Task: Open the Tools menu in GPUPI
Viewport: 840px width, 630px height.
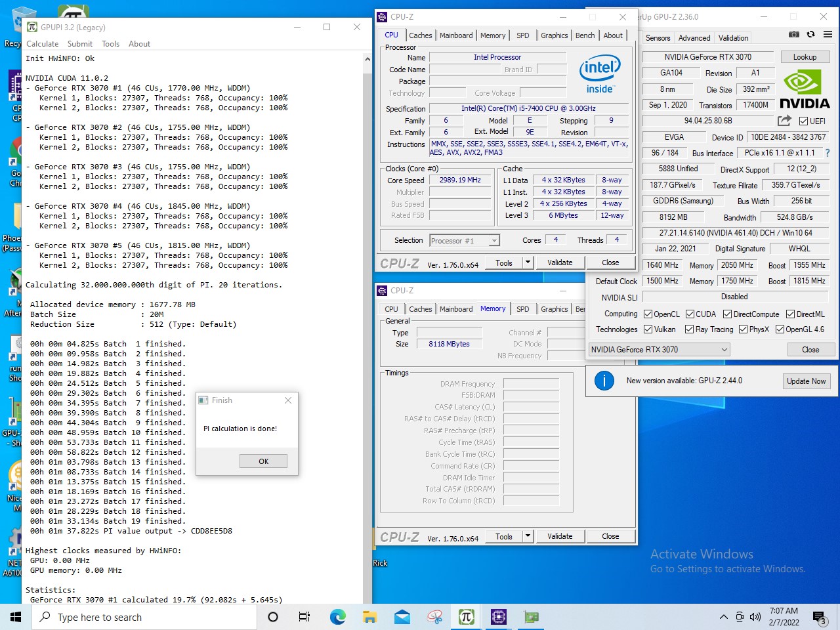Action: click(110, 44)
